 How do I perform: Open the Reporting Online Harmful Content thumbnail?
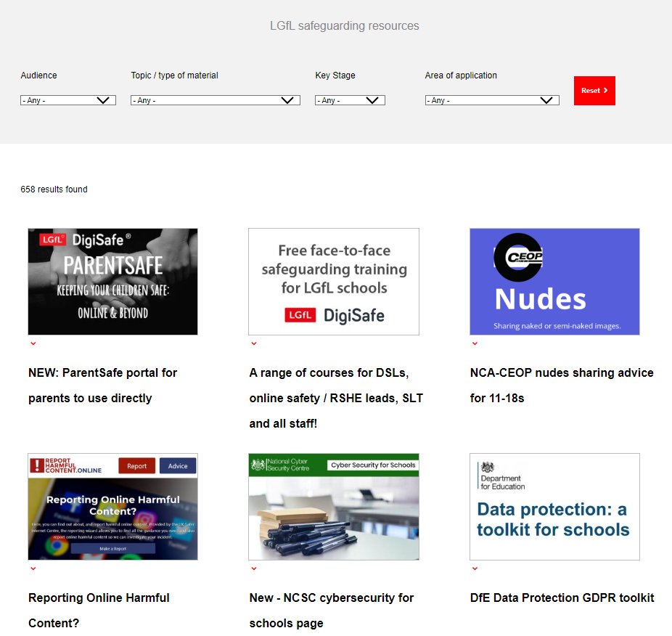click(x=112, y=507)
